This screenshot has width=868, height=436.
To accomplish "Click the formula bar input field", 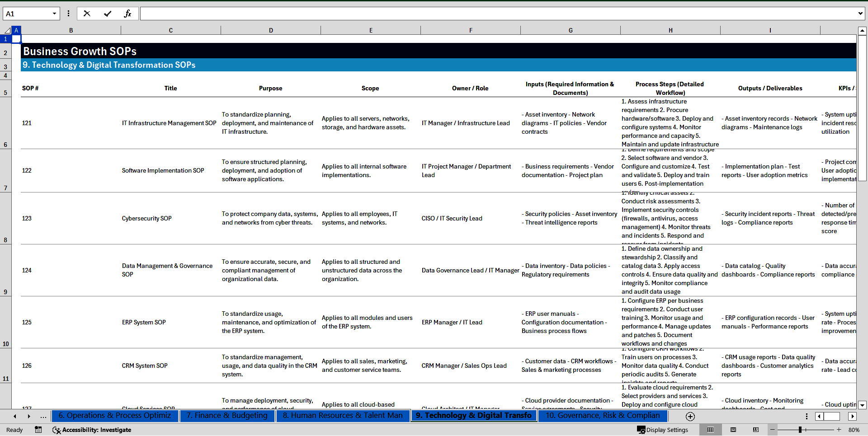I will coord(497,14).
